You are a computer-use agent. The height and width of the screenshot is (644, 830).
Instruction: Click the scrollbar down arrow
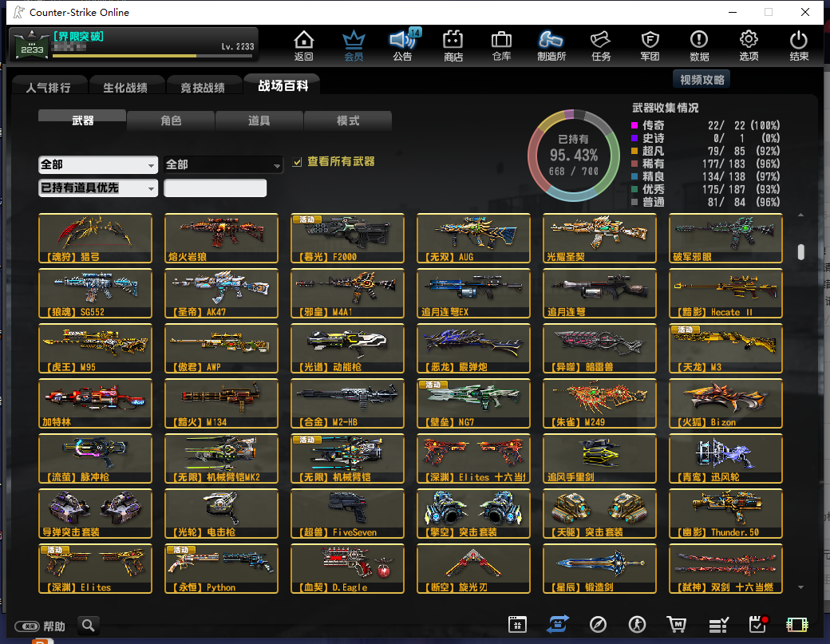[801, 587]
